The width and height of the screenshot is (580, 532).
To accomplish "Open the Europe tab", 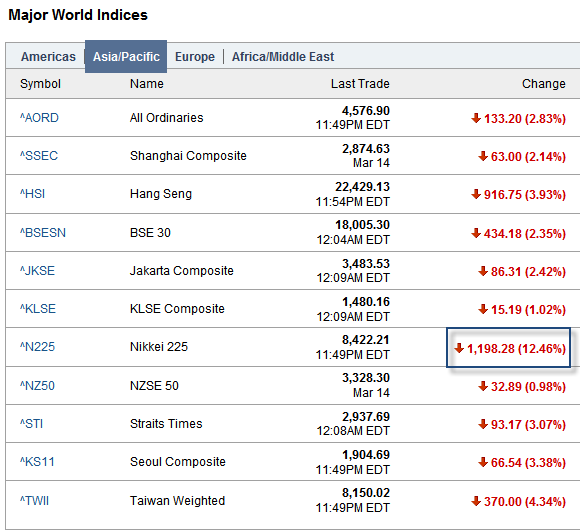I will (x=195, y=57).
